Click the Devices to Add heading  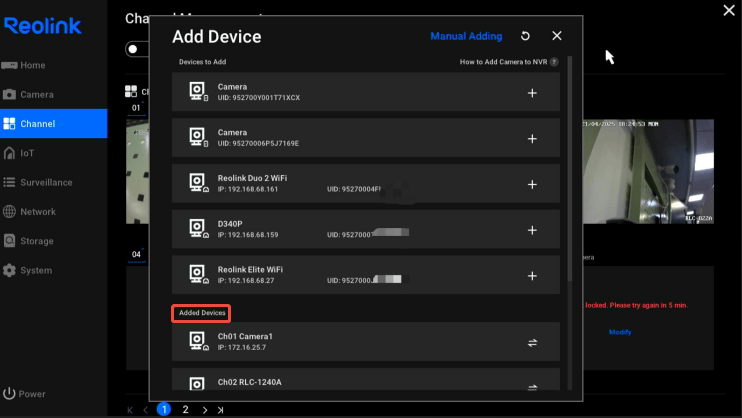[x=203, y=62]
